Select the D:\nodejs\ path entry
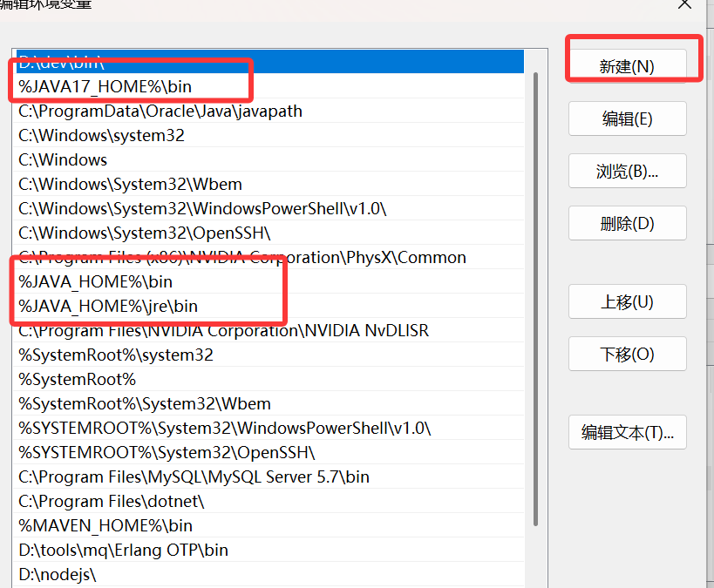The width and height of the screenshot is (714, 588). coord(58,575)
